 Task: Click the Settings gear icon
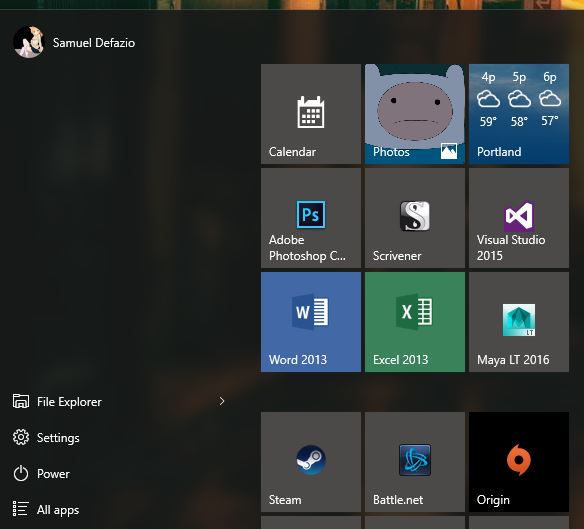(x=21, y=437)
